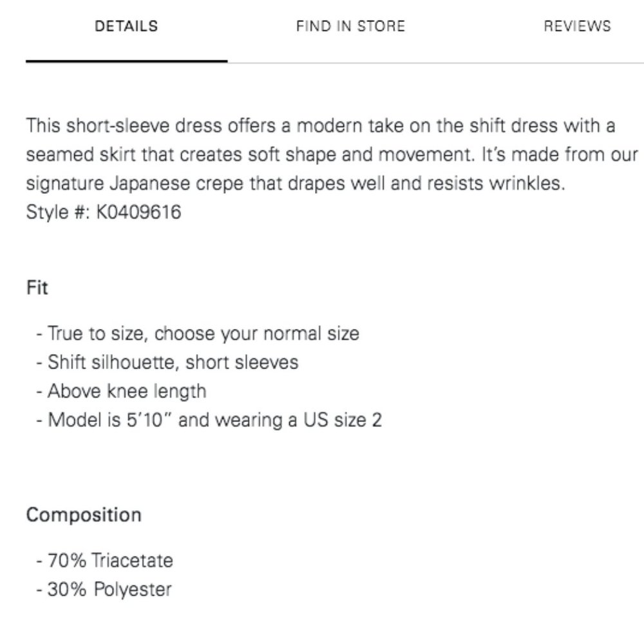Click the 'seamed skirt' description line

(x=332, y=155)
